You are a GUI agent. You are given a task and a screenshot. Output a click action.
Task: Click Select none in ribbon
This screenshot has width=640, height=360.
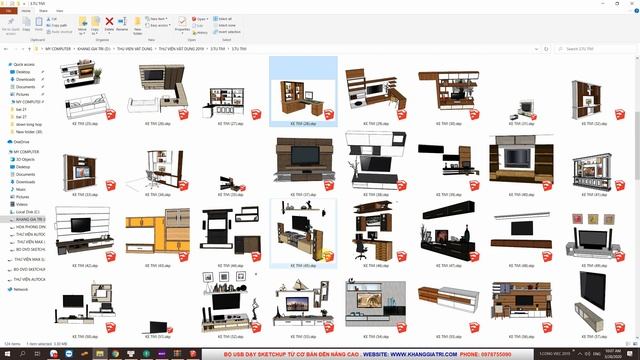(x=224, y=25)
